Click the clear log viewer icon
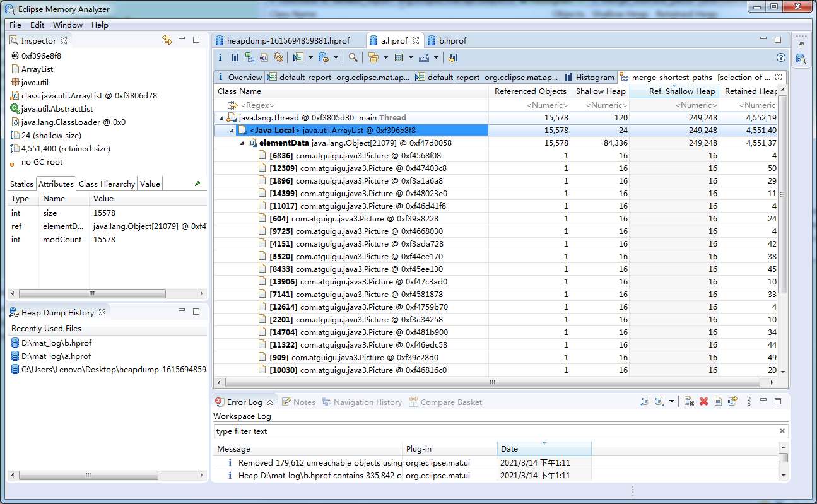The width and height of the screenshot is (817, 504). coord(689,401)
